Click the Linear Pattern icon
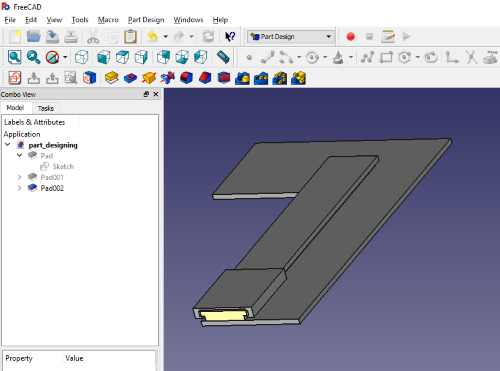Screen dimensions: 500x371 (261, 78)
